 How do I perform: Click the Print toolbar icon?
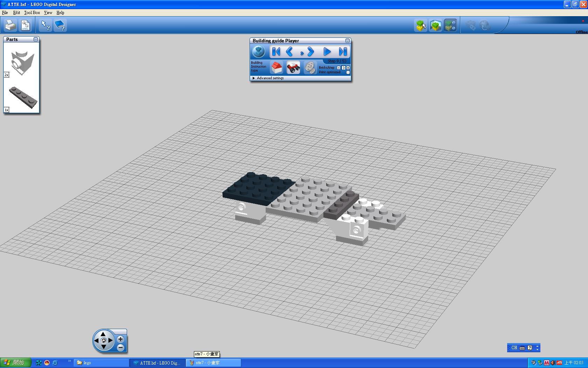(x=10, y=25)
